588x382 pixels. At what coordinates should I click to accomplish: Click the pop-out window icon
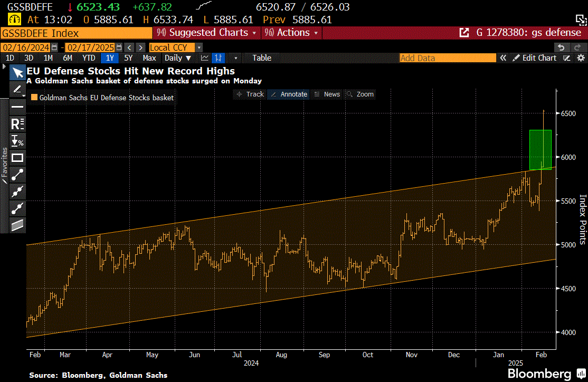click(x=581, y=20)
